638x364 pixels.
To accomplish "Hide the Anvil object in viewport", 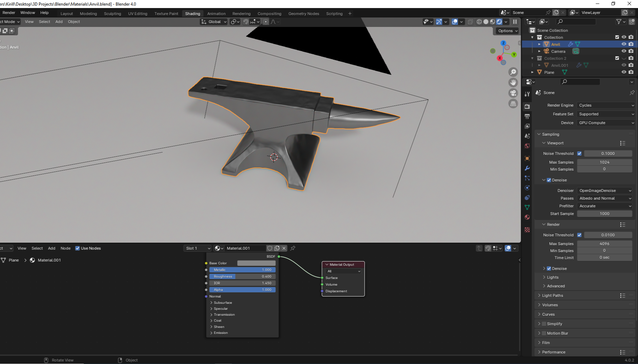I will pos(624,44).
